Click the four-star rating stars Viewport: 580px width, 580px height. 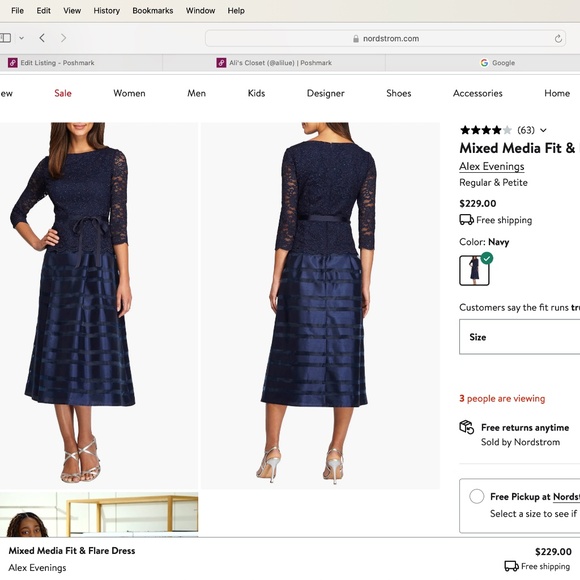[x=486, y=130]
